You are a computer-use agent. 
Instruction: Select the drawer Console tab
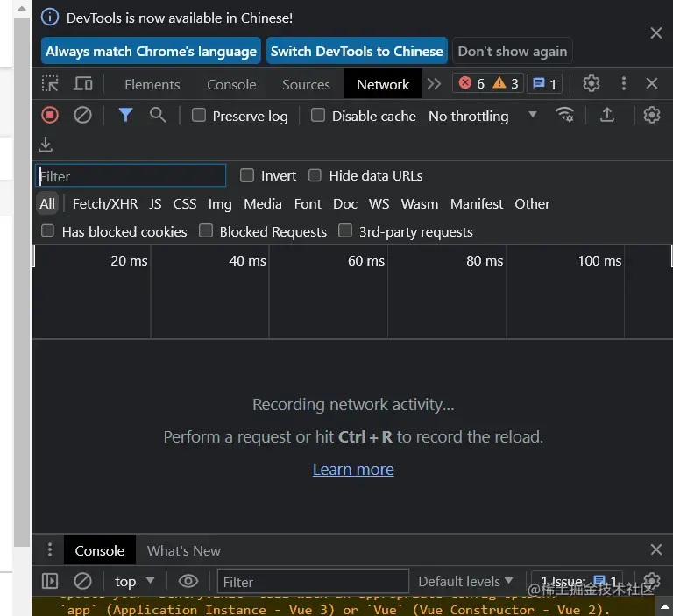[x=100, y=550]
